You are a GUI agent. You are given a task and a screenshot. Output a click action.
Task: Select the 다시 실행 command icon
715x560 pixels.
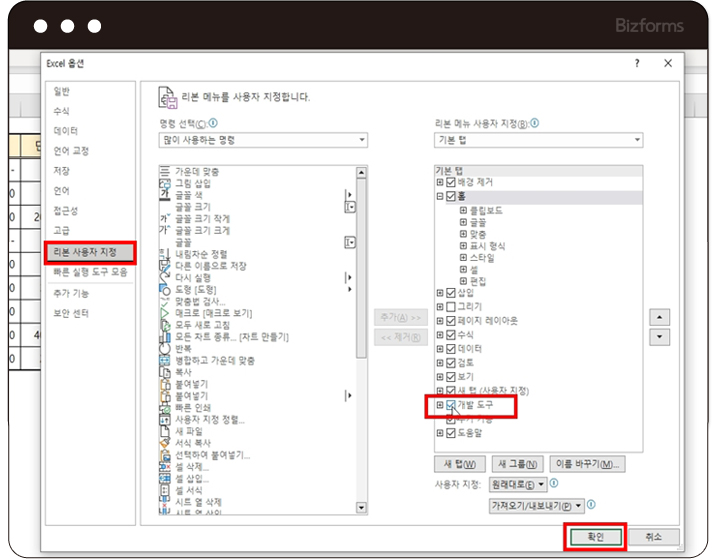(165, 278)
